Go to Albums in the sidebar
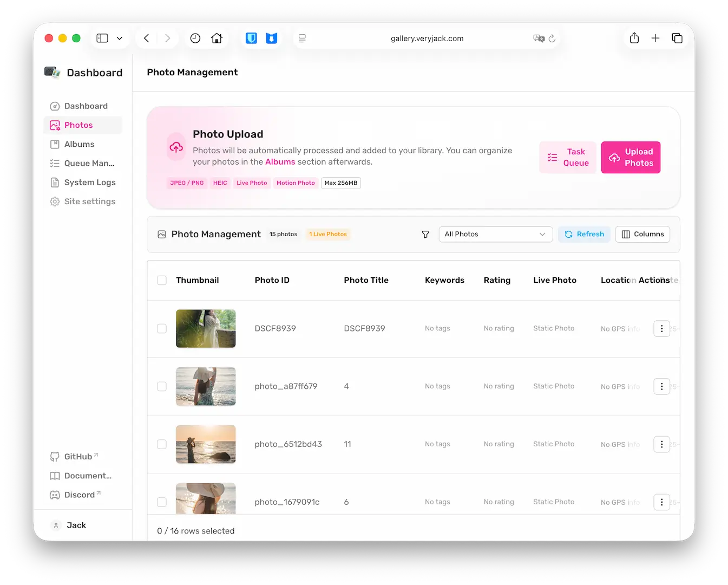The width and height of the screenshot is (728, 585). 79,145
